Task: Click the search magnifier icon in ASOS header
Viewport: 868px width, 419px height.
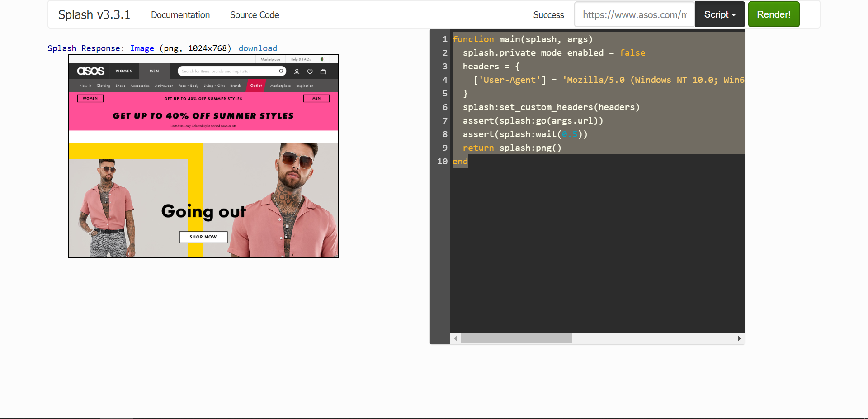Action: [281, 71]
